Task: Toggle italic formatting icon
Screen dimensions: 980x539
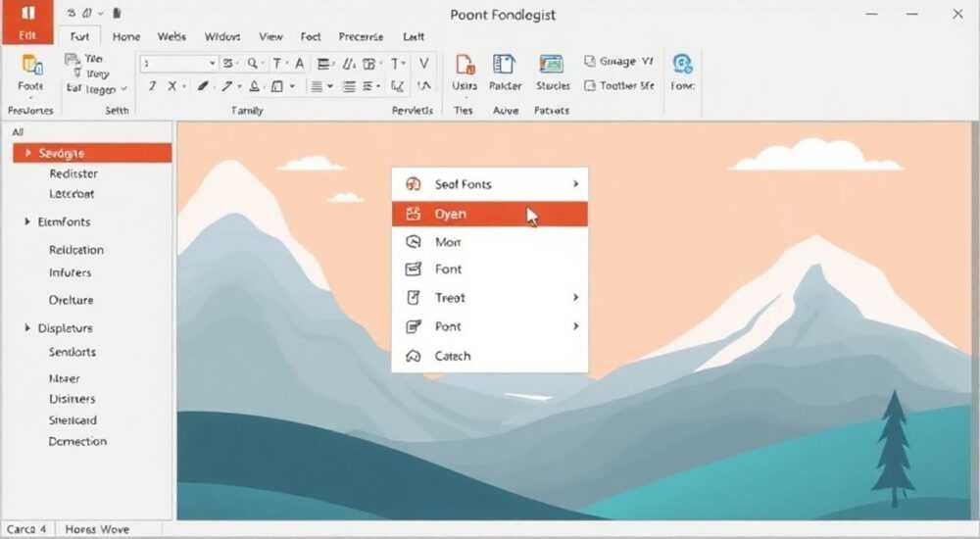Action: [152, 85]
